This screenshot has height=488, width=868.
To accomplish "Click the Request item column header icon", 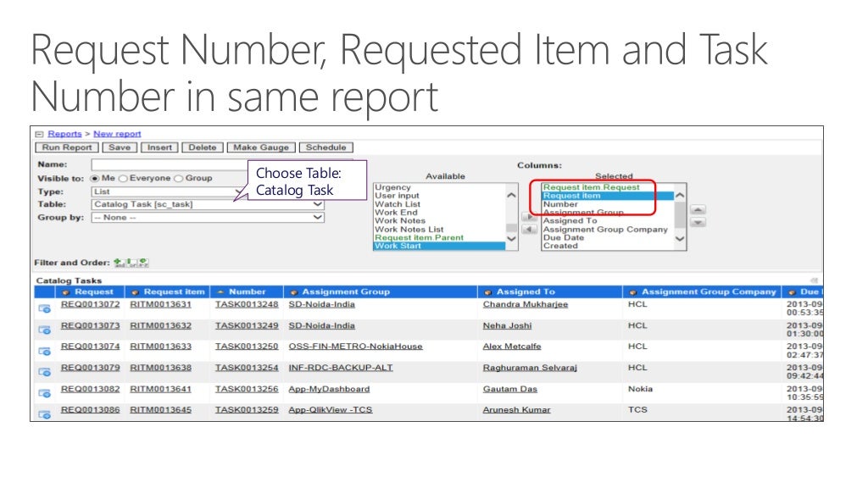I will 135,292.
